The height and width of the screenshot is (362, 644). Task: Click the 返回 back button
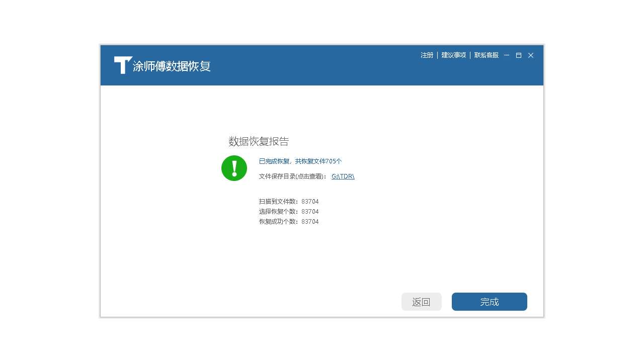pos(422,301)
